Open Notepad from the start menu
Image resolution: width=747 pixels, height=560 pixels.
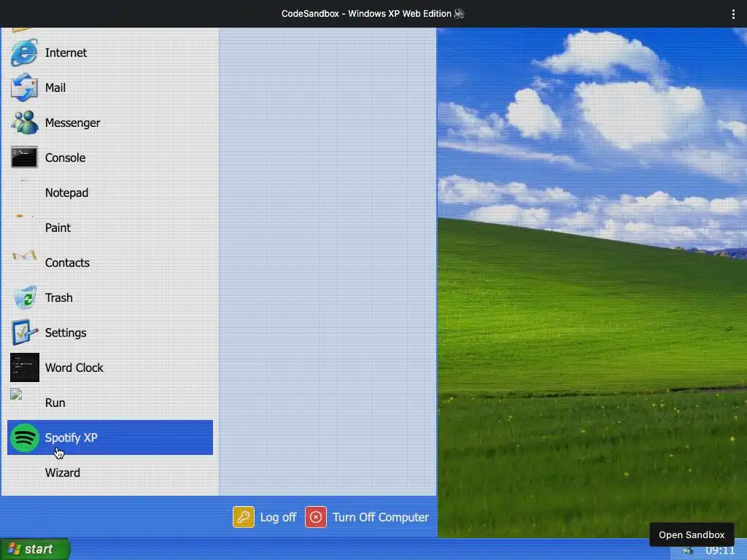(110, 192)
